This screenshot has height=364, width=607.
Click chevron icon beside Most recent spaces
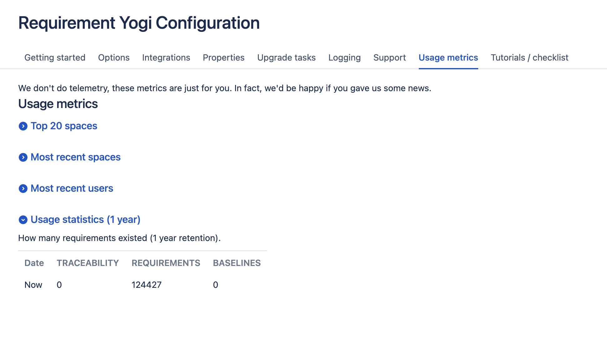click(23, 157)
